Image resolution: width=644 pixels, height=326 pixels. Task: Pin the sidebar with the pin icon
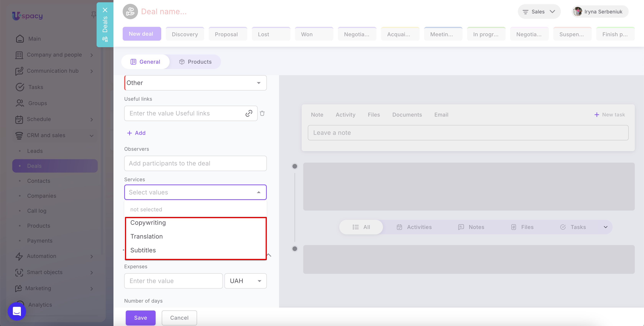click(93, 15)
